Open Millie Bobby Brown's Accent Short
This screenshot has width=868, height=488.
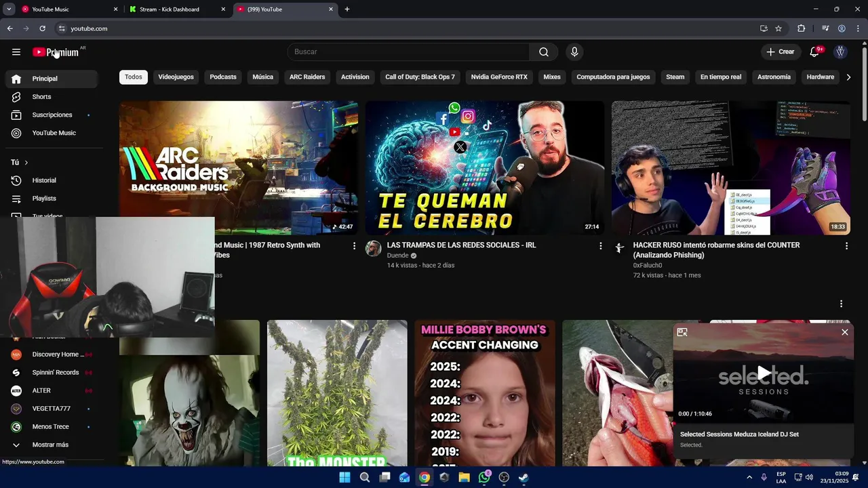coord(485,393)
